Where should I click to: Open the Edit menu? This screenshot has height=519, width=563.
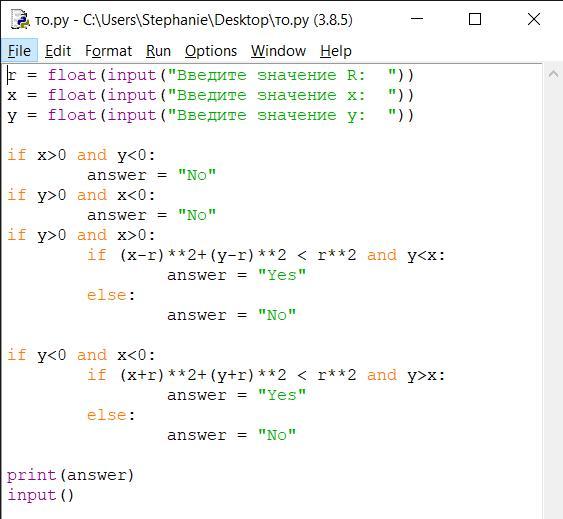(x=58, y=51)
